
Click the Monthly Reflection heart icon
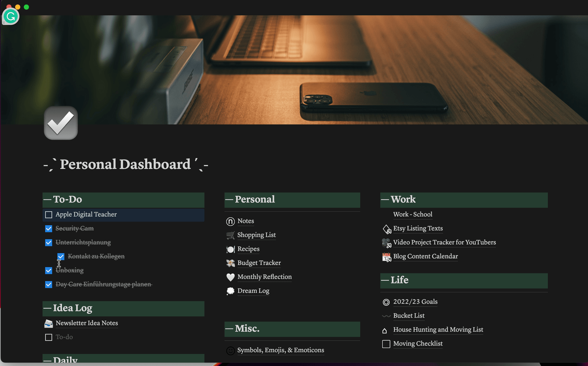[230, 277]
